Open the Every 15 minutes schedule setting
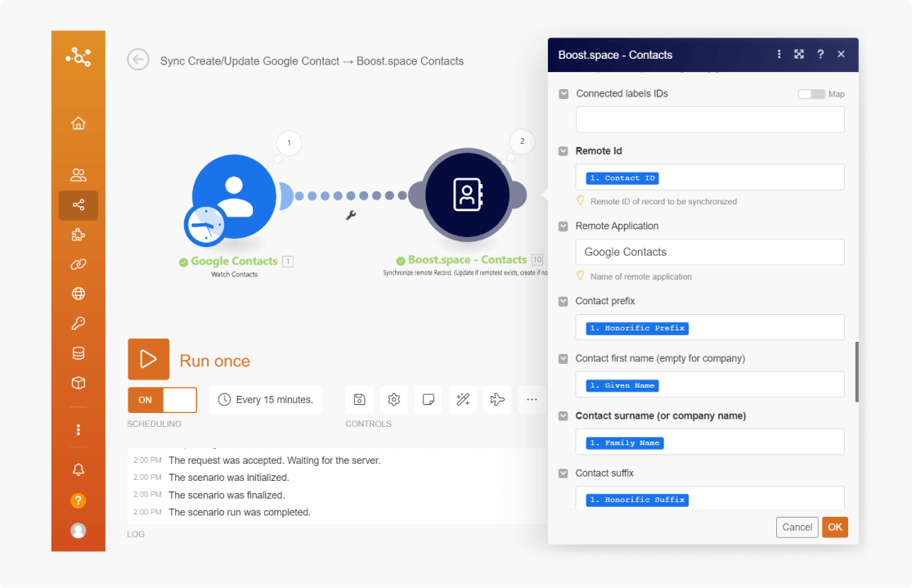Screen dimensions: 912x588 coord(266,400)
